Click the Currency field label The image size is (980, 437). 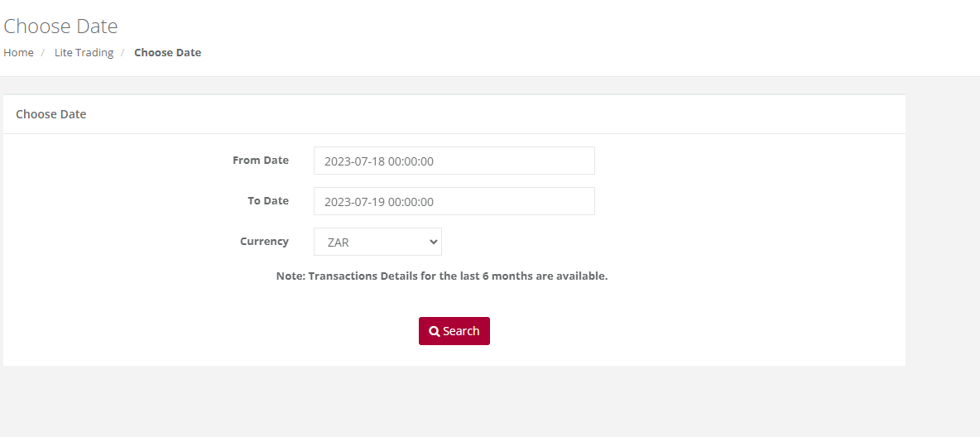[x=264, y=242]
